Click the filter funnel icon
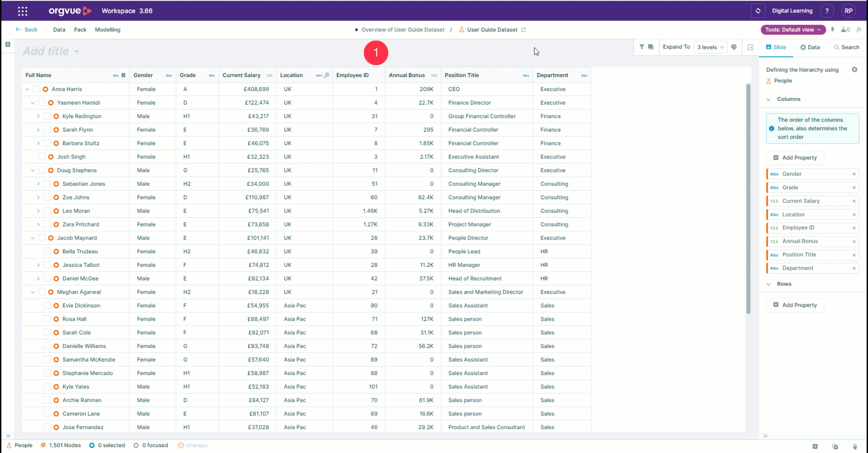This screenshot has width=868, height=453. 641,47
